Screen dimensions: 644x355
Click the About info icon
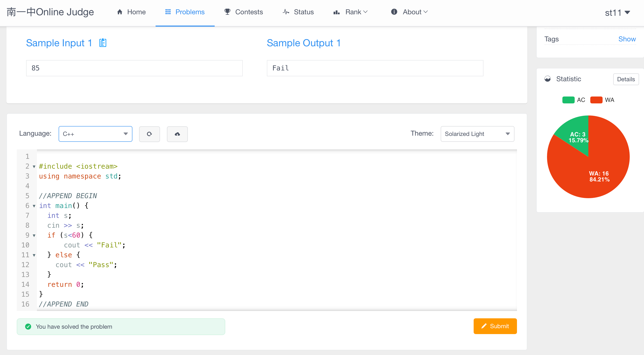click(x=394, y=12)
